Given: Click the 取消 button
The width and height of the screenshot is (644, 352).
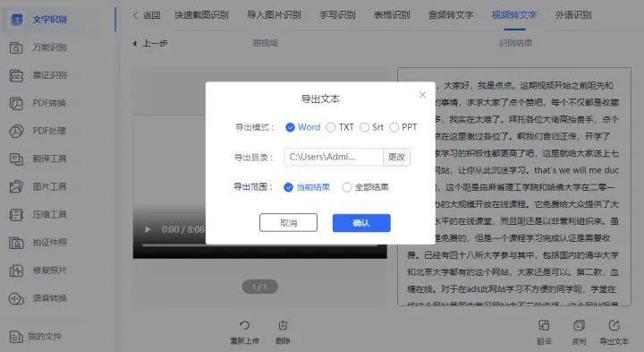Looking at the screenshot, I should (x=288, y=223).
